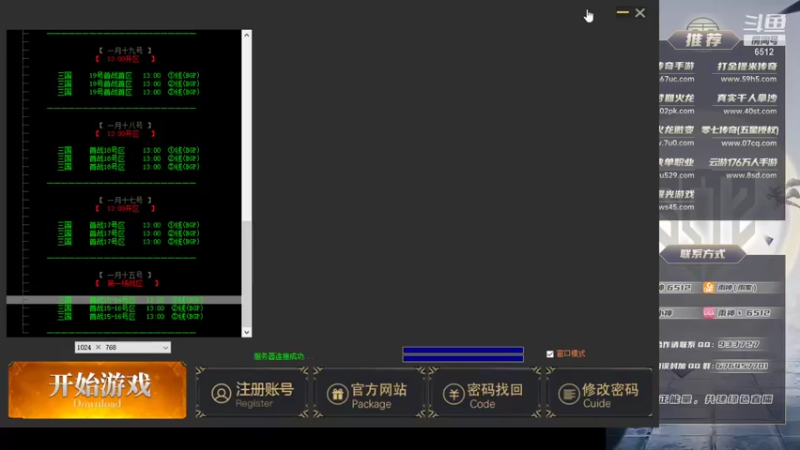Click the room number 6512 text
The height and width of the screenshot is (450, 800).
click(764, 52)
